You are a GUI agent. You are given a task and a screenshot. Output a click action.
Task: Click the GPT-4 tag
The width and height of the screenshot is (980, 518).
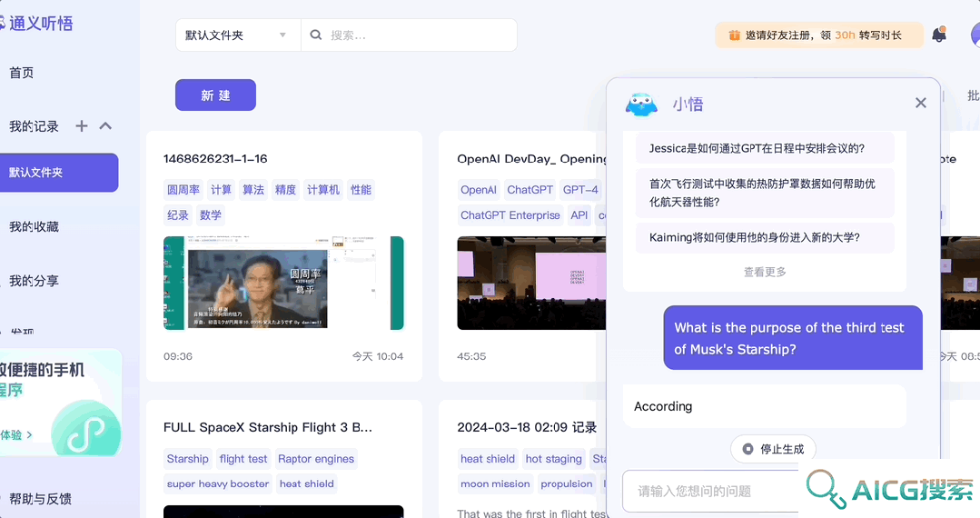pos(580,190)
